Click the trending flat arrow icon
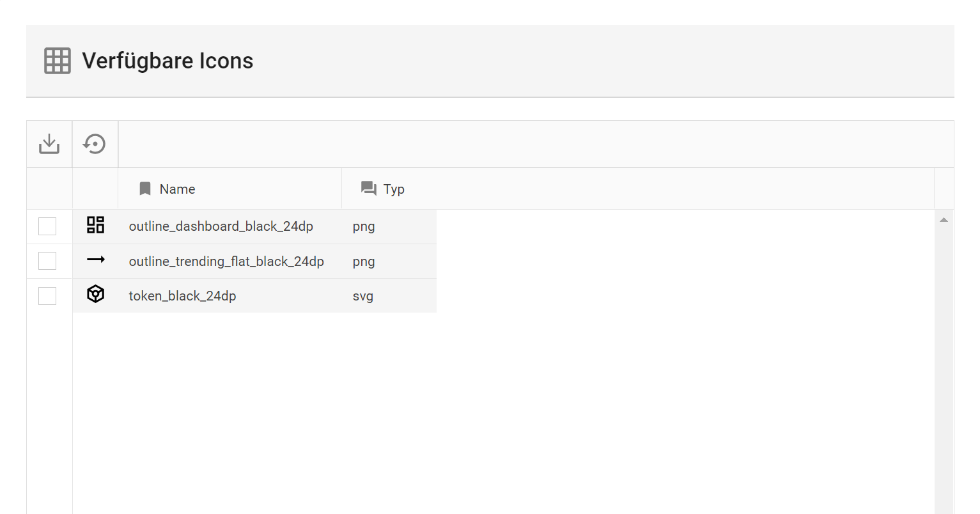 pyautogui.click(x=95, y=260)
